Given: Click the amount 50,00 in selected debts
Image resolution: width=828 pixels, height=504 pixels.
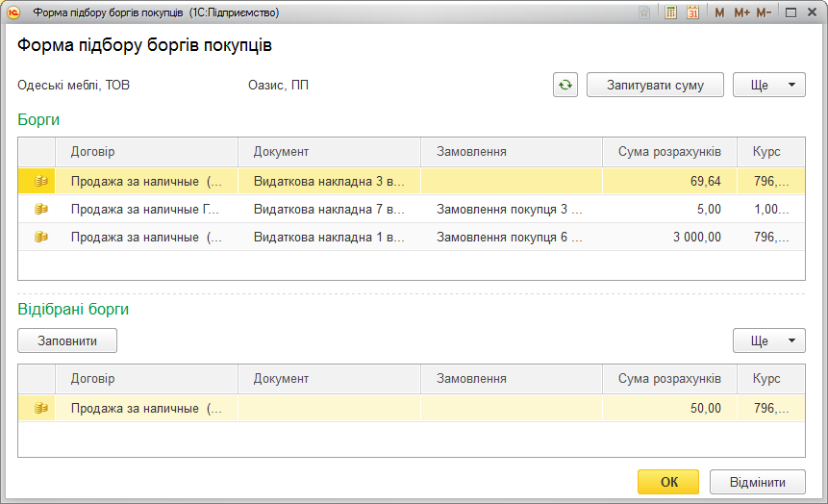Looking at the screenshot, I should tap(669, 409).
